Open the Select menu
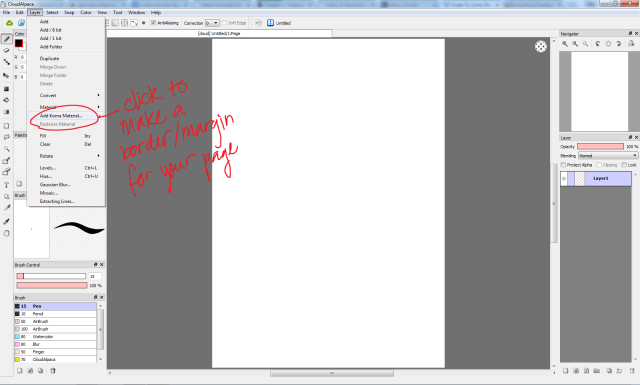 pyautogui.click(x=52, y=12)
